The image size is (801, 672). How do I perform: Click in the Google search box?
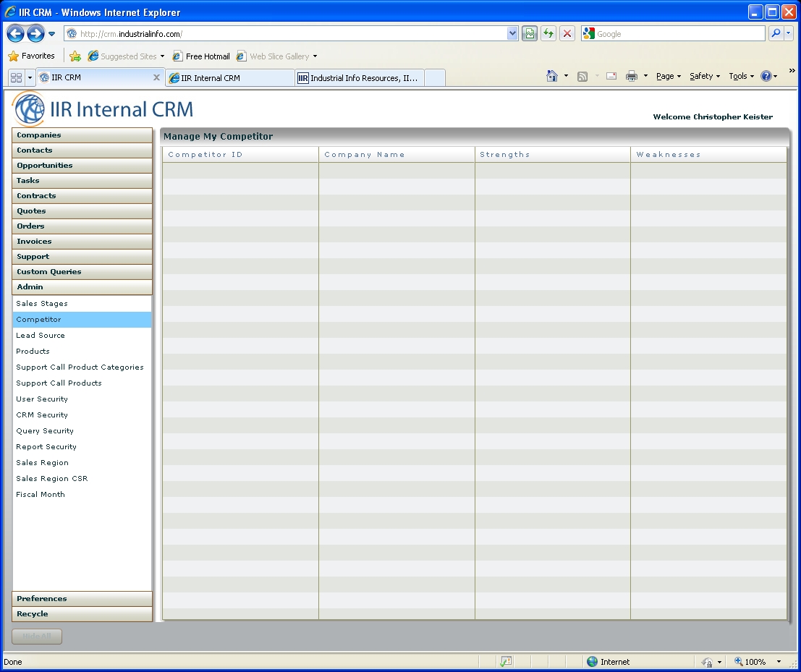coord(679,34)
